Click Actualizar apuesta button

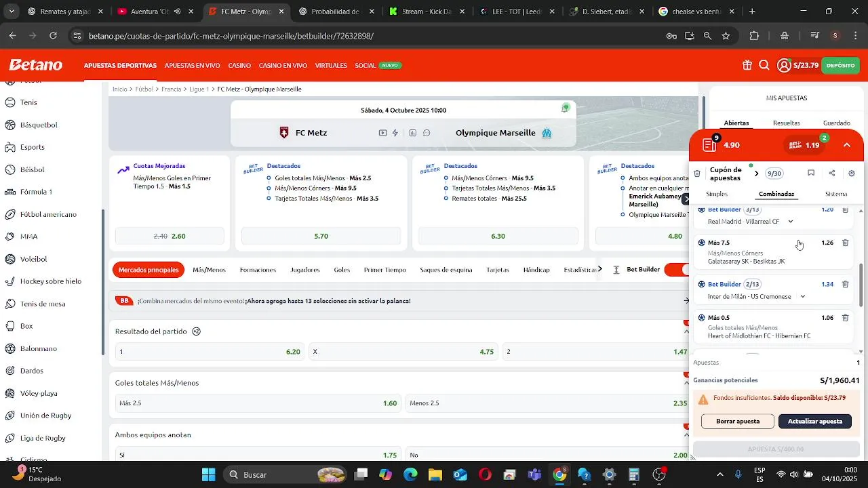coord(815,422)
